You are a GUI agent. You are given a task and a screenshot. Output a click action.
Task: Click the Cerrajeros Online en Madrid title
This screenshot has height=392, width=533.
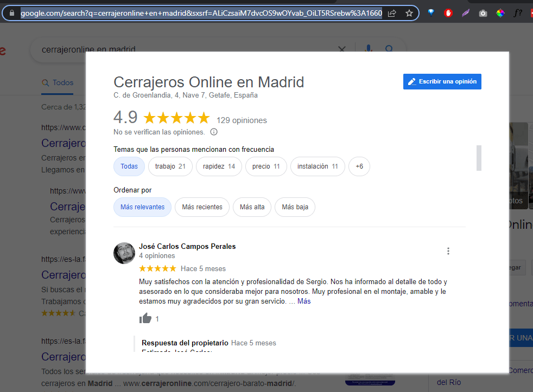[x=209, y=82]
